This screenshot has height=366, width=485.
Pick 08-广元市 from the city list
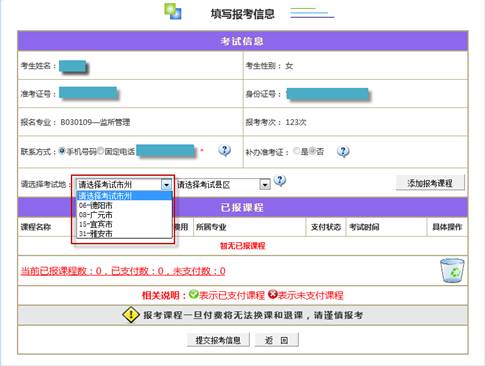[124, 215]
